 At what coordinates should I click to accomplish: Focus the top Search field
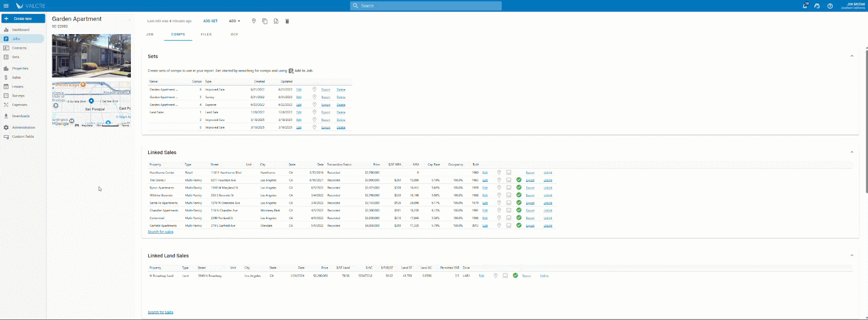426,5
